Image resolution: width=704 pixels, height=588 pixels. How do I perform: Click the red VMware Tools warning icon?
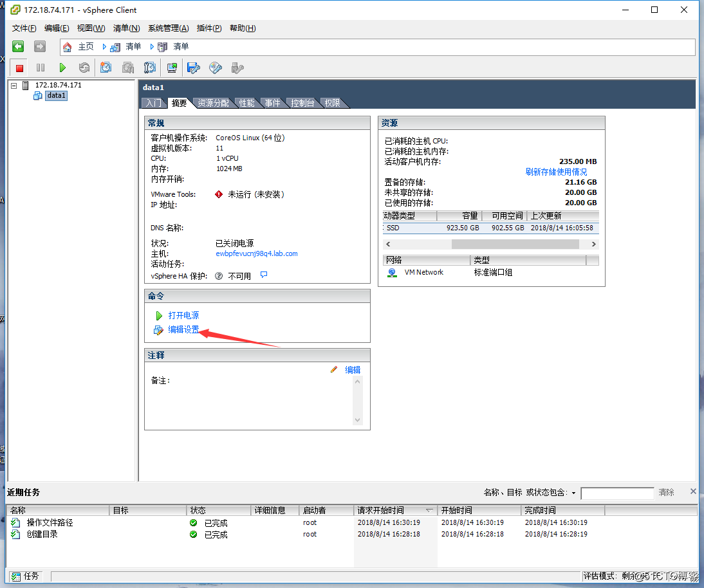(219, 194)
